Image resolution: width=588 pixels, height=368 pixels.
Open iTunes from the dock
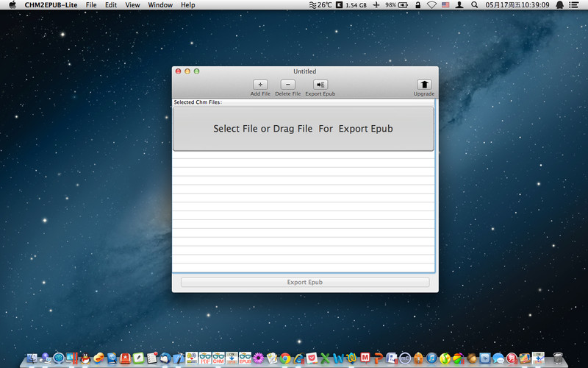click(x=431, y=358)
